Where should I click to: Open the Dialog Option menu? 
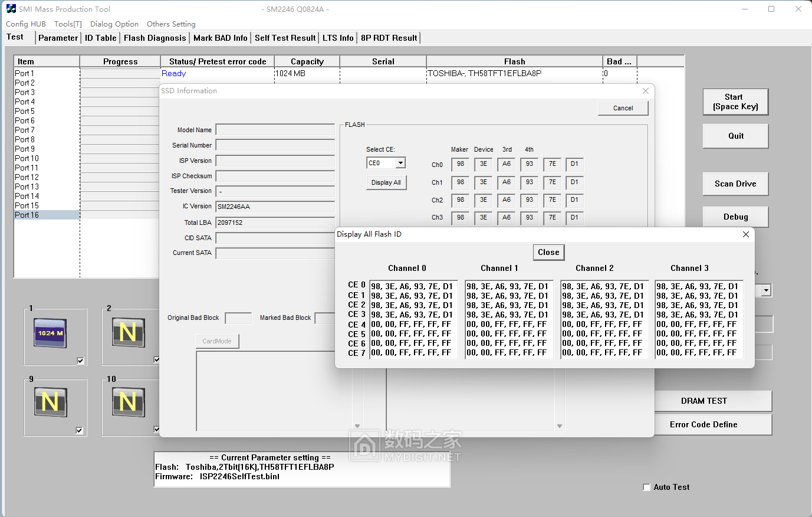[x=114, y=24]
